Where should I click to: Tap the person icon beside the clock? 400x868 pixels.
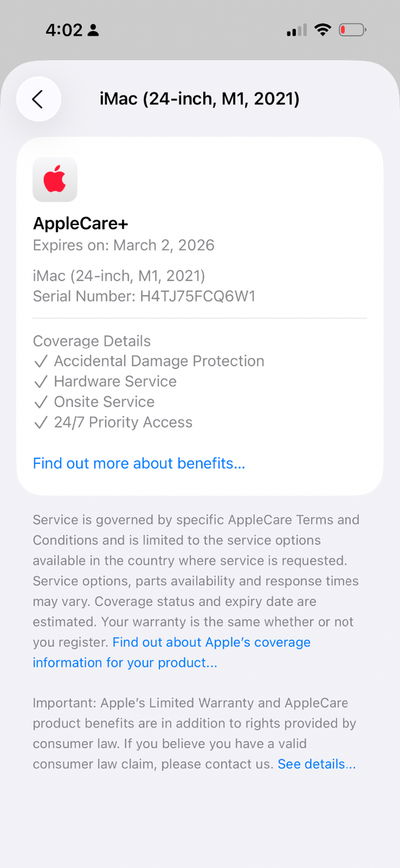[92, 29]
